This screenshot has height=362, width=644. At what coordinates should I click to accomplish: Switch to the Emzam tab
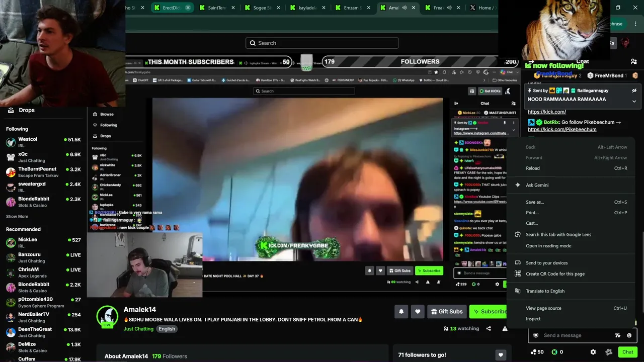pyautogui.click(x=352, y=8)
